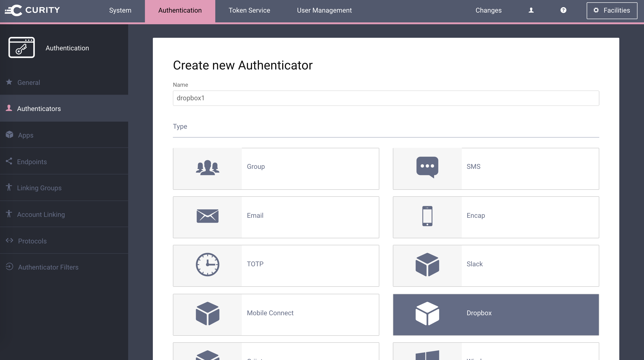Select the Slack cube icon
Image resolution: width=644 pixels, height=360 pixels.
click(x=427, y=265)
